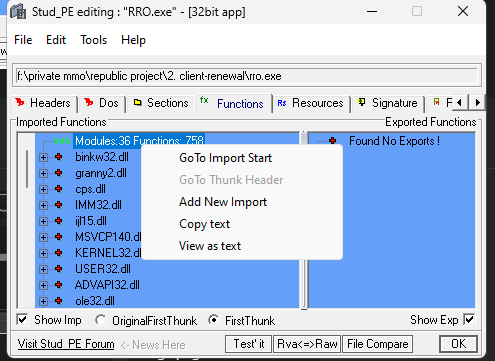Select ole32.dll in imported functions list
Viewport: 495px width, 361px height.
click(x=95, y=301)
